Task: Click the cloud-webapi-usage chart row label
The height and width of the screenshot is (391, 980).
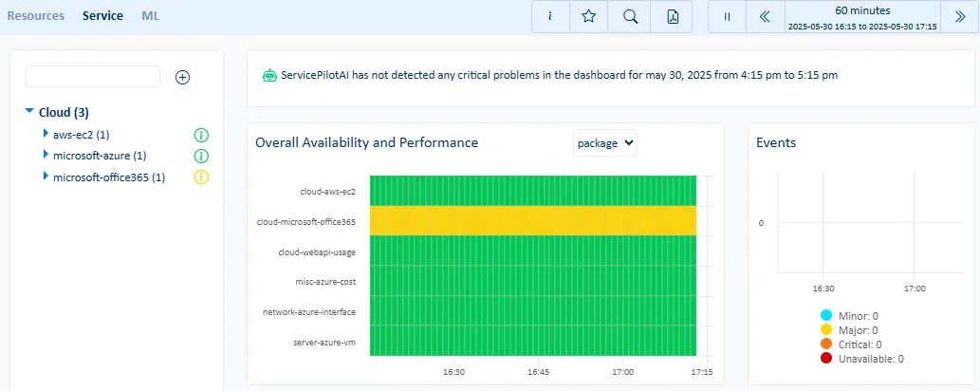Action: 317,252
